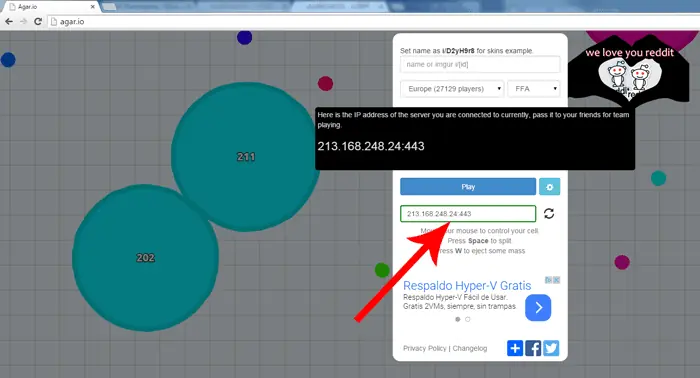Open the Respaldo Hyper-V Gratis ad link
This screenshot has height=378, width=700.
coord(467,286)
